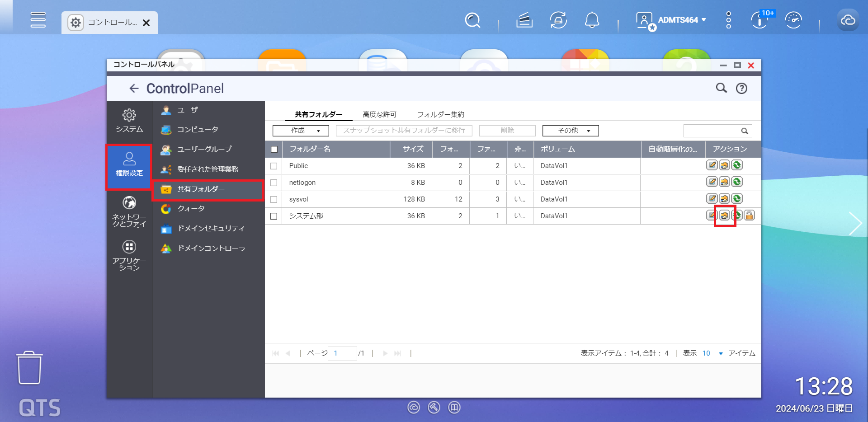Tick the システム部 folder checkbox
The image size is (868, 422).
[x=274, y=216]
